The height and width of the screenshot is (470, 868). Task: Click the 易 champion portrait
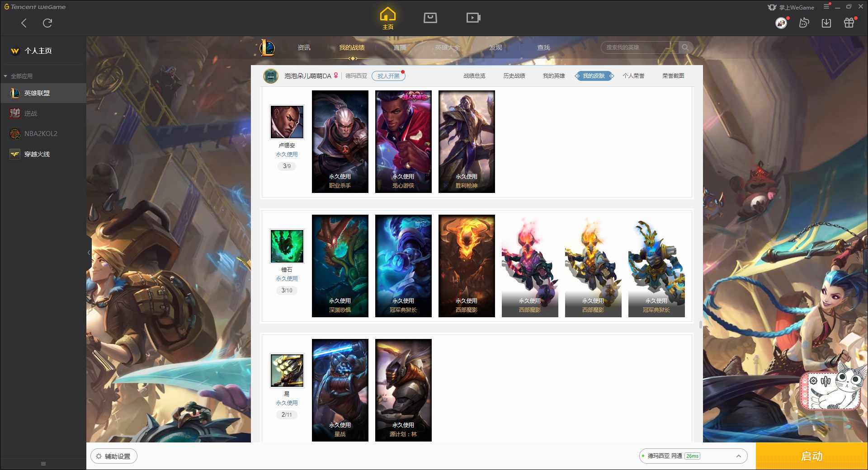pyautogui.click(x=287, y=371)
